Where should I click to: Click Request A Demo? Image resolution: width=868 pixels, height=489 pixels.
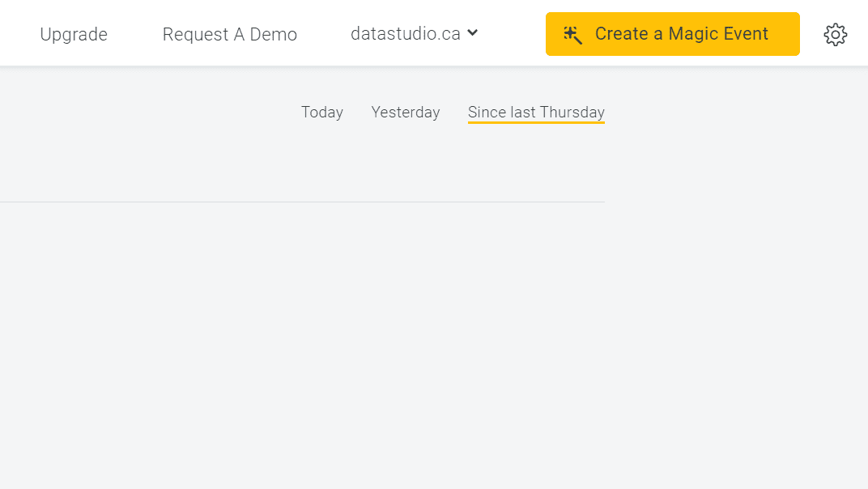click(x=229, y=34)
